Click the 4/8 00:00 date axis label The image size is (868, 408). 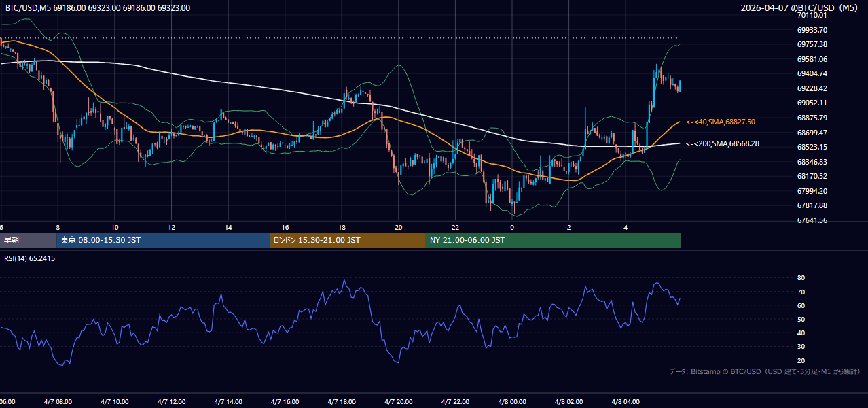tap(512, 402)
